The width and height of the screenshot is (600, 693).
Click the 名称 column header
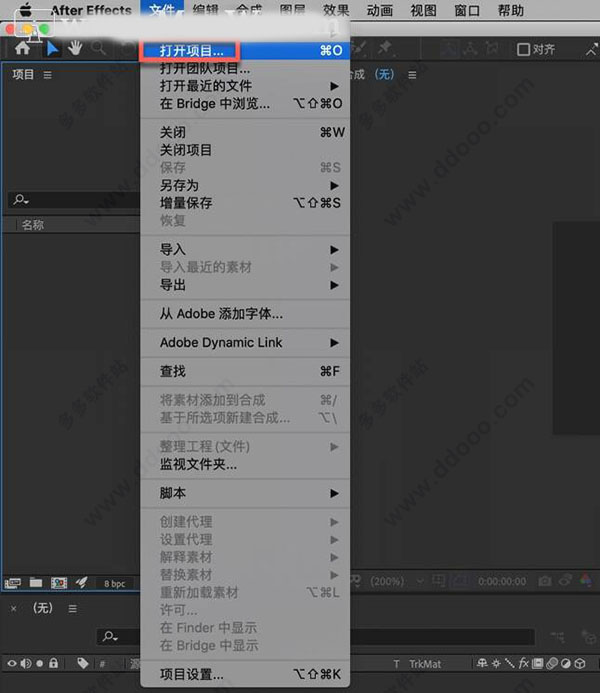(x=33, y=225)
